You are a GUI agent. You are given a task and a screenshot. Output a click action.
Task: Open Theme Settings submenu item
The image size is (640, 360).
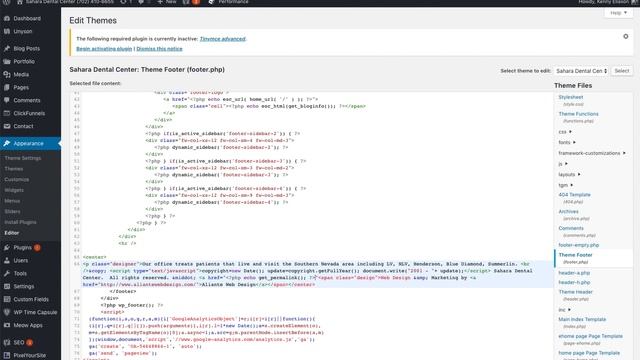pyautogui.click(x=22, y=158)
